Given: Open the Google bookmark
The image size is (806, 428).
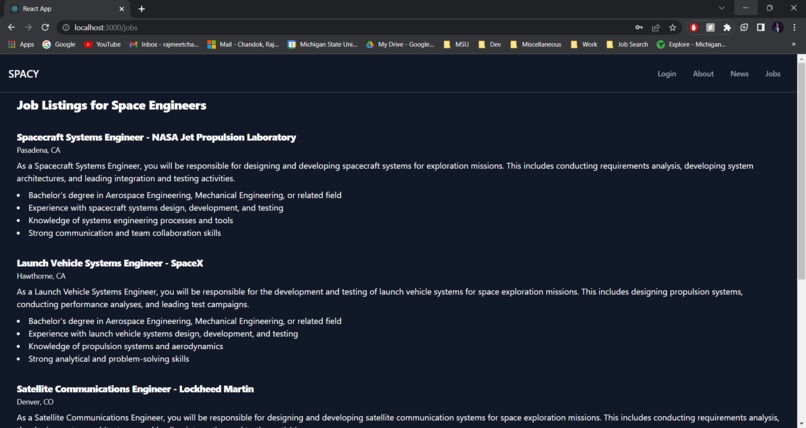Looking at the screenshot, I should (59, 45).
